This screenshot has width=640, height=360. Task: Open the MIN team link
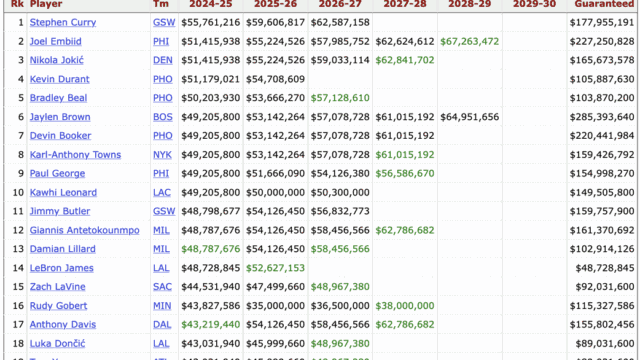point(162,306)
